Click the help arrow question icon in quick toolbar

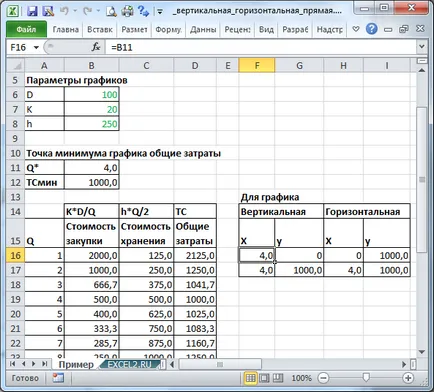[x=143, y=11]
